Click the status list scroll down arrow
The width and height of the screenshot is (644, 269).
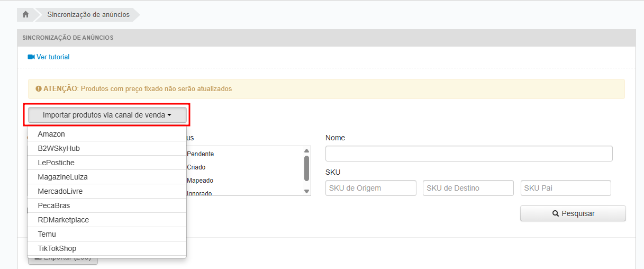click(x=306, y=191)
